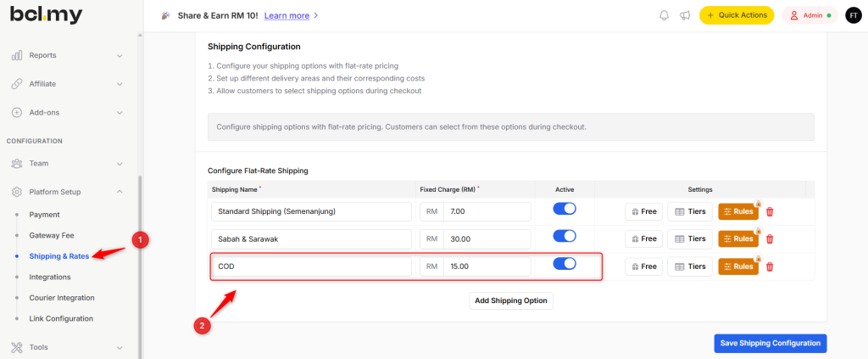This screenshot has width=868, height=359.
Task: Disable the Standard Shipping active toggle
Action: (565, 209)
